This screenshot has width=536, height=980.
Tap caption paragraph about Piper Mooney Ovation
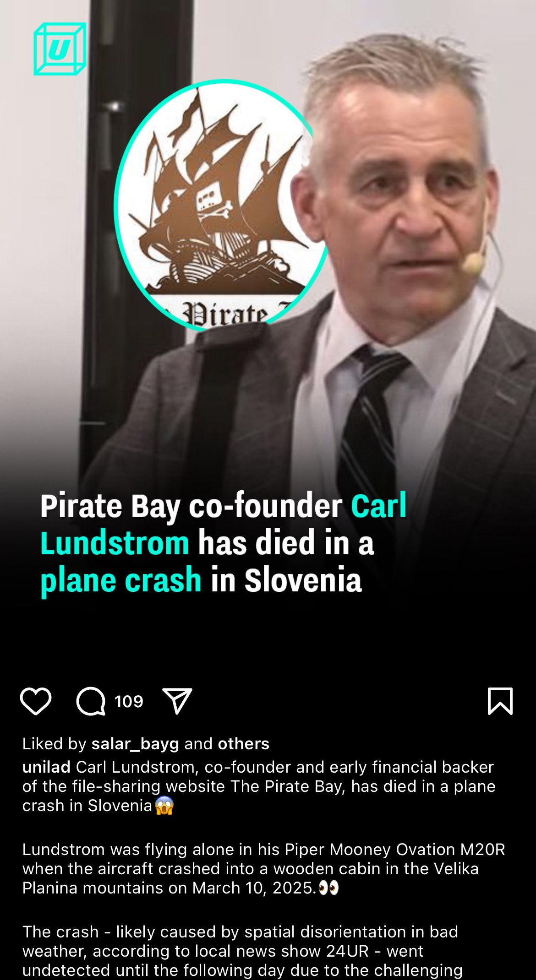point(264,869)
